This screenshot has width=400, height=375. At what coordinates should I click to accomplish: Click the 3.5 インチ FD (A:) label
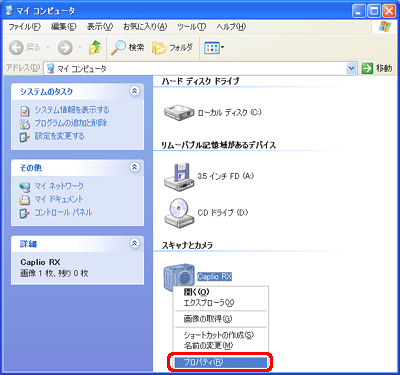tap(226, 176)
